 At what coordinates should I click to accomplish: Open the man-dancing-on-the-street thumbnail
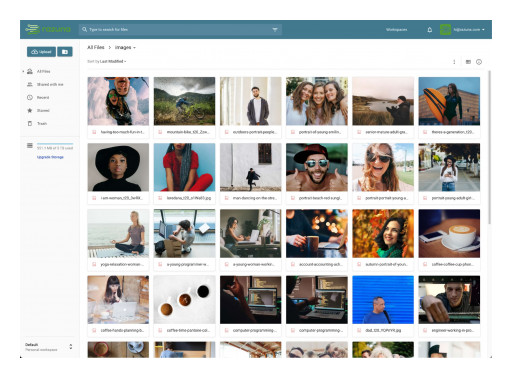tap(251, 167)
